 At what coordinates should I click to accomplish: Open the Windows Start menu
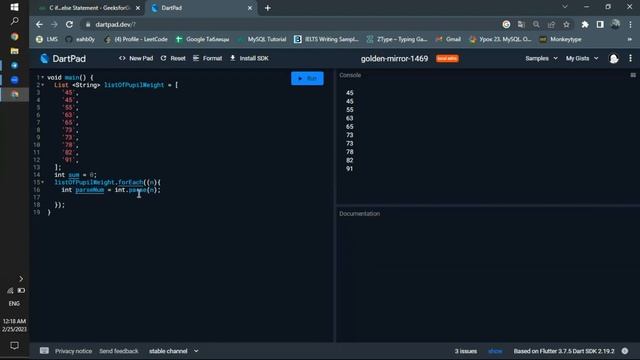tap(14, 7)
